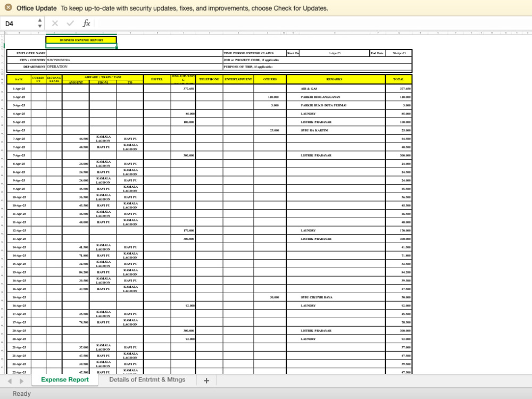Select the 13-Apr-25 date cell
The width and height of the screenshot is (532, 399).
click(19, 239)
